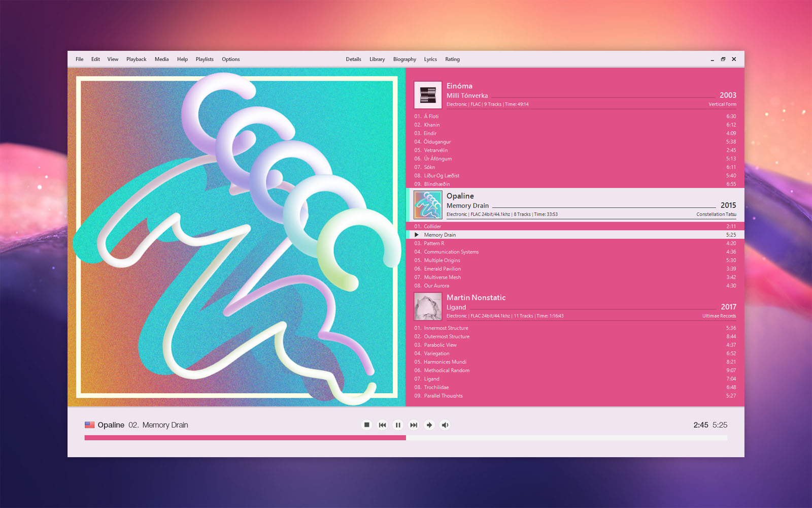Image resolution: width=812 pixels, height=508 pixels.
Task: Open the Playback menu
Action: click(x=137, y=59)
